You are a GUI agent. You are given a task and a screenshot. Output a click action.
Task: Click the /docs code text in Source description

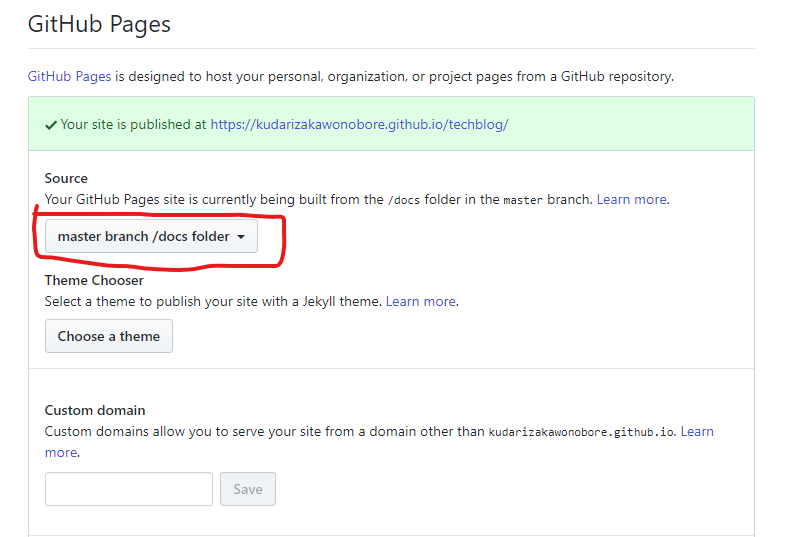click(x=404, y=200)
